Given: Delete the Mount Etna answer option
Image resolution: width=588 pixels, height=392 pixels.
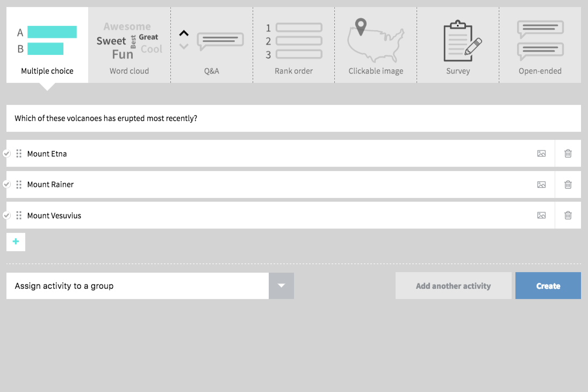Looking at the screenshot, I should pyautogui.click(x=568, y=154).
